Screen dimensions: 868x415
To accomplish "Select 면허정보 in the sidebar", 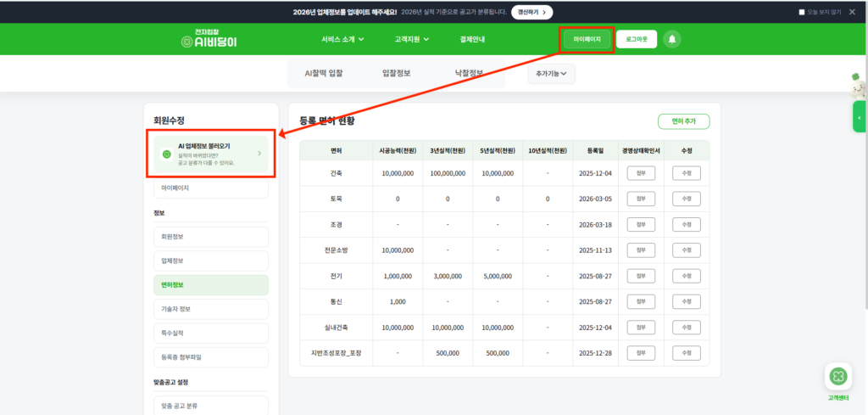I will (x=211, y=285).
